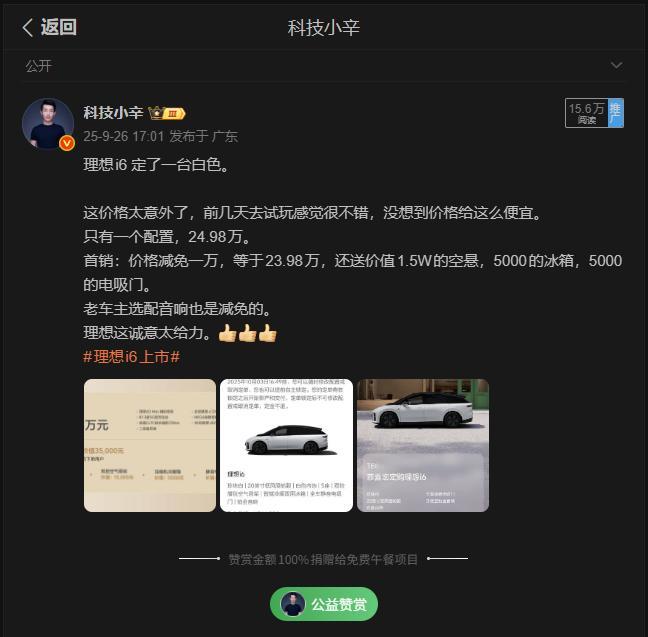Expand the 公开 visibility chevron

tap(616, 65)
